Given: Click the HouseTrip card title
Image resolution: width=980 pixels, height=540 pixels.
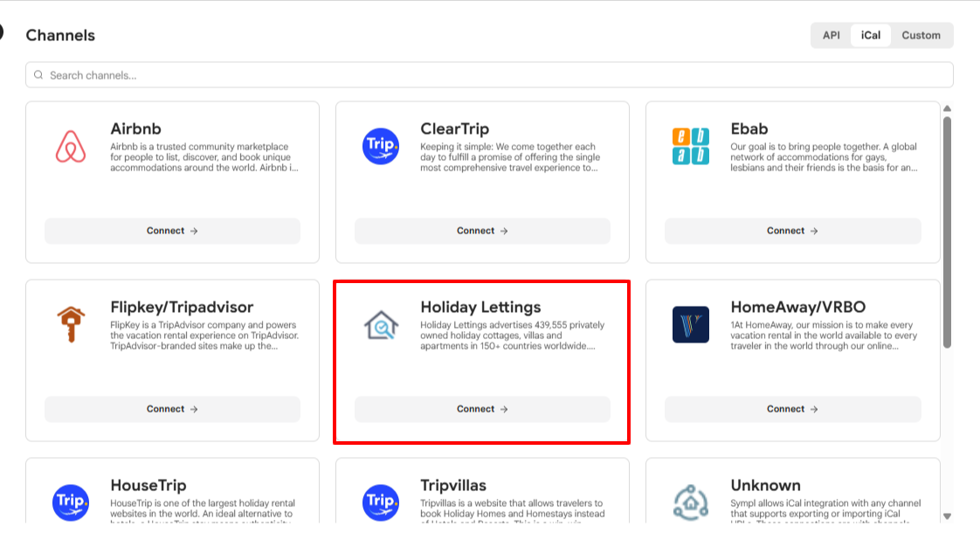Looking at the screenshot, I should [148, 485].
